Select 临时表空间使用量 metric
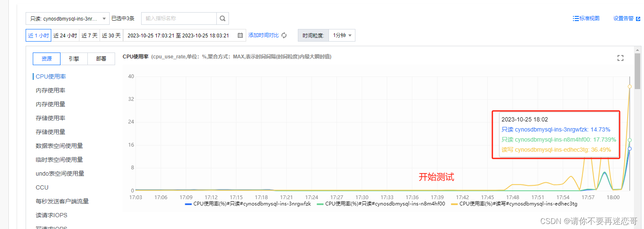 59,160
